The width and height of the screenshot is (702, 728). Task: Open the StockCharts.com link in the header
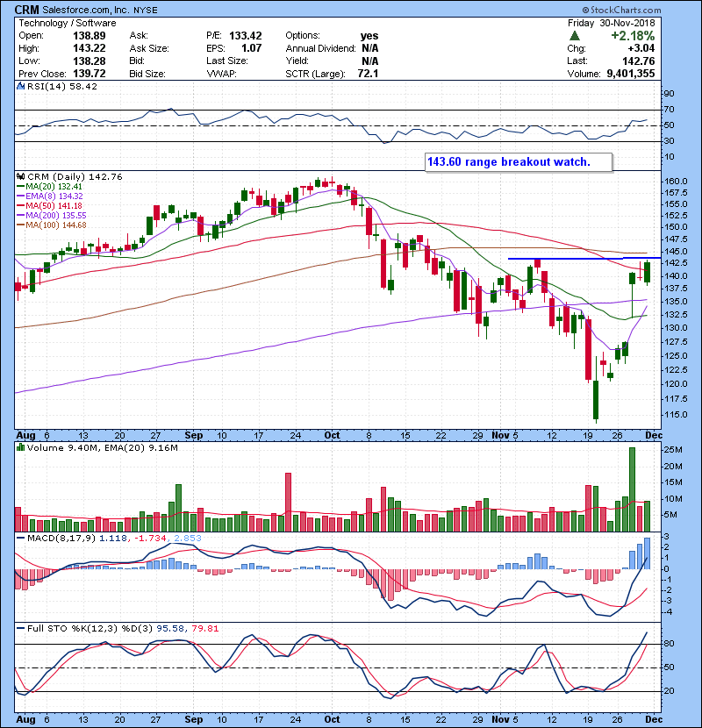621,10
